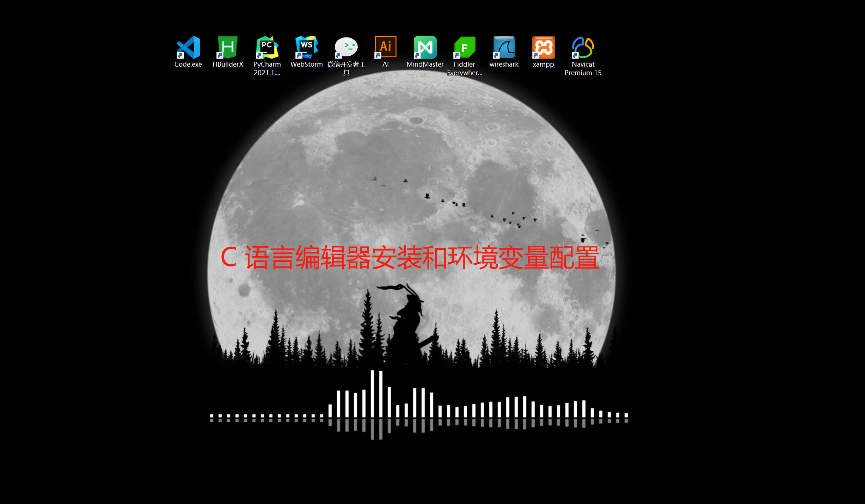
Task: Click the "Premium 15" label under Navicat
Action: coord(583,73)
